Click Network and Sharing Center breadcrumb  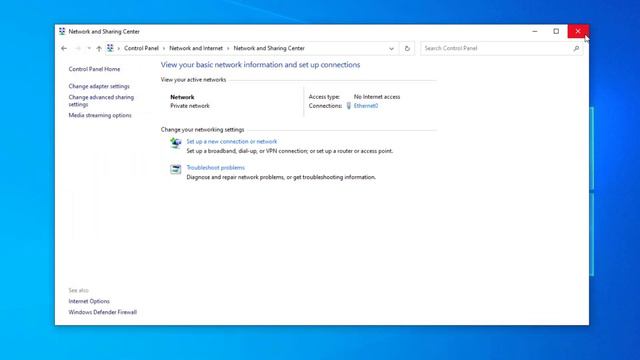(x=269, y=48)
